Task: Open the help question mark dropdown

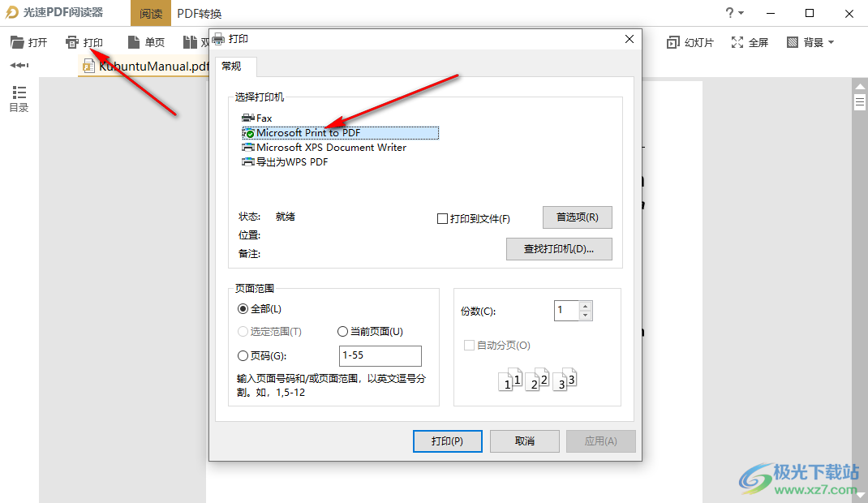Action: (x=735, y=13)
